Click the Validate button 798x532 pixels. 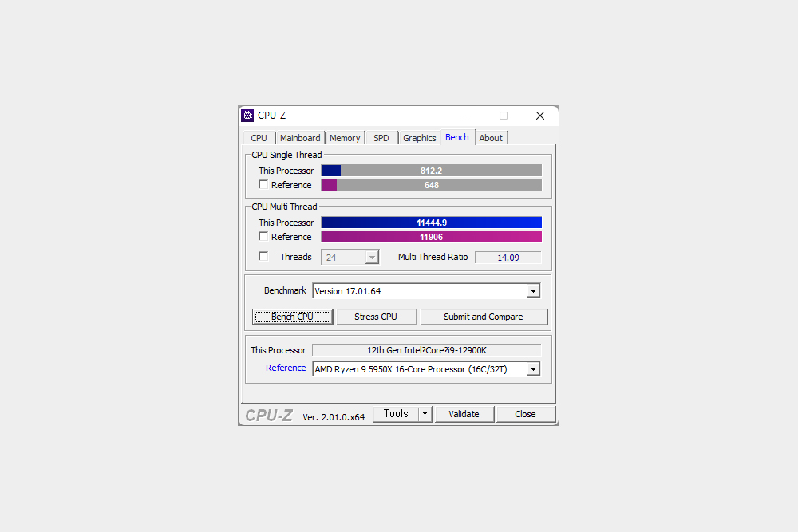(464, 414)
